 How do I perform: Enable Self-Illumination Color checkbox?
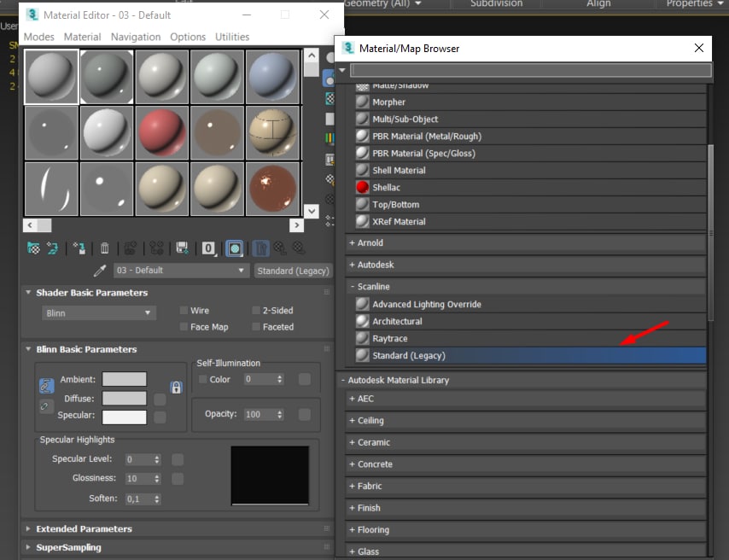[202, 380]
